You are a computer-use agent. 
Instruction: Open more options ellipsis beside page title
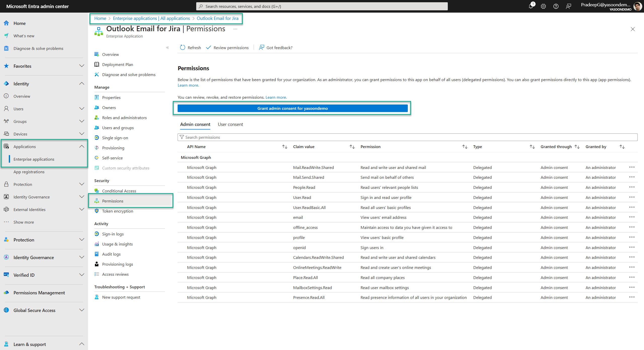pyautogui.click(x=235, y=29)
